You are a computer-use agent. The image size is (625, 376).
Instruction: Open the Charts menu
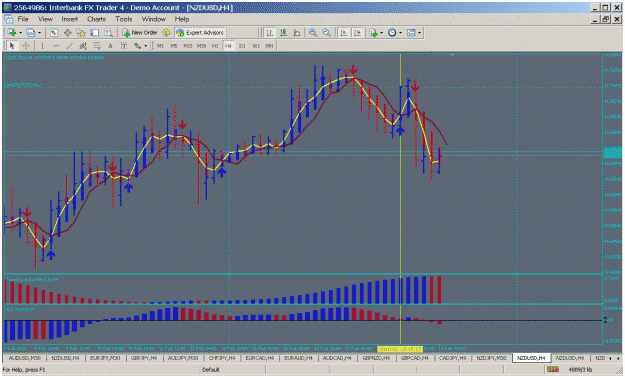coord(96,19)
